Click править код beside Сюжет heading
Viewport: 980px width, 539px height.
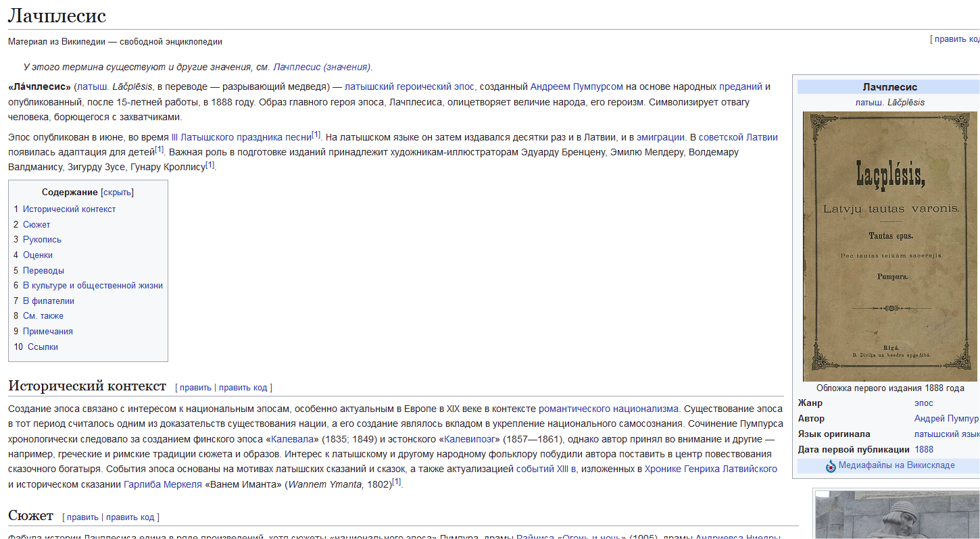(x=130, y=517)
